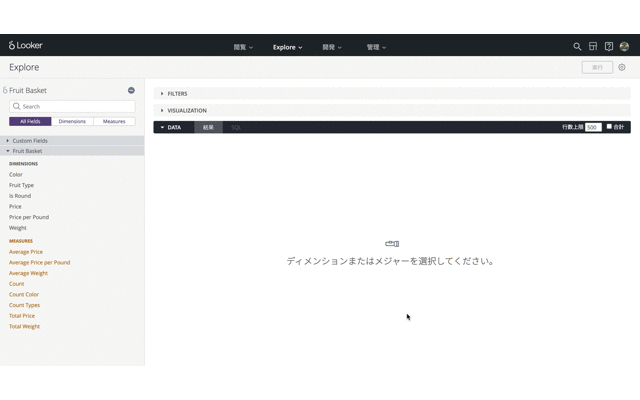Select the Average Price measure
640x400 pixels.
pyautogui.click(x=26, y=252)
